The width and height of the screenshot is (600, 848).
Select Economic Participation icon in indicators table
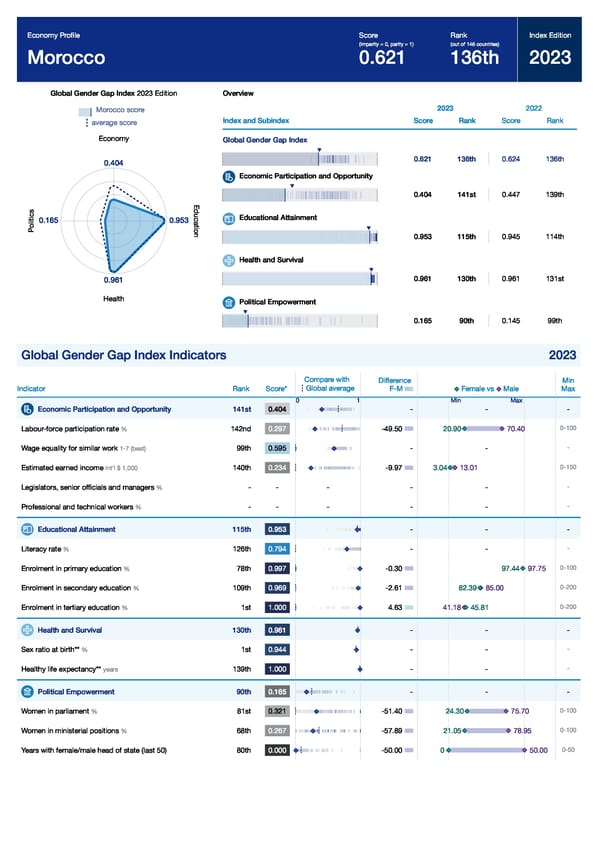click(x=26, y=409)
